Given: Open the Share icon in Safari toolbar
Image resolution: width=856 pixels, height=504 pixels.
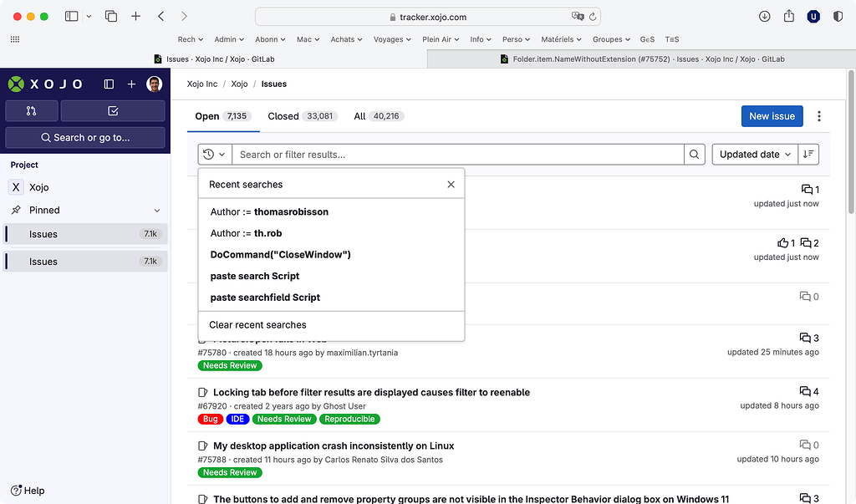Looking at the screenshot, I should [x=787, y=16].
